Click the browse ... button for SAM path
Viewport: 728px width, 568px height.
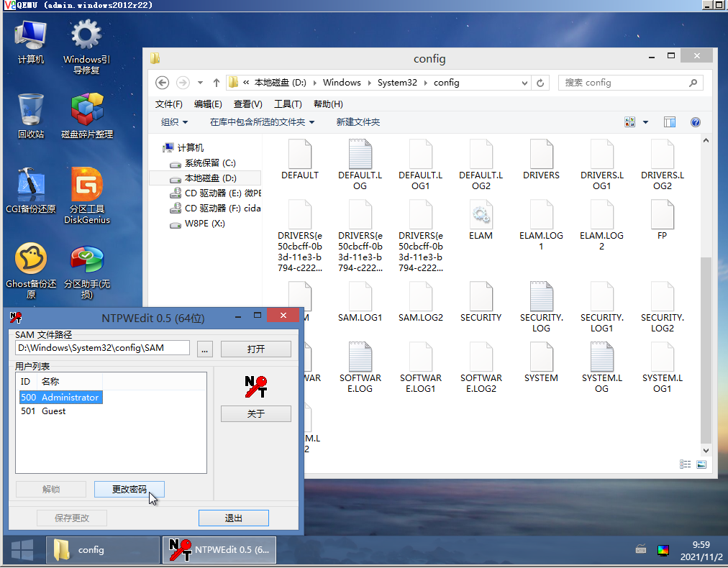tap(205, 349)
